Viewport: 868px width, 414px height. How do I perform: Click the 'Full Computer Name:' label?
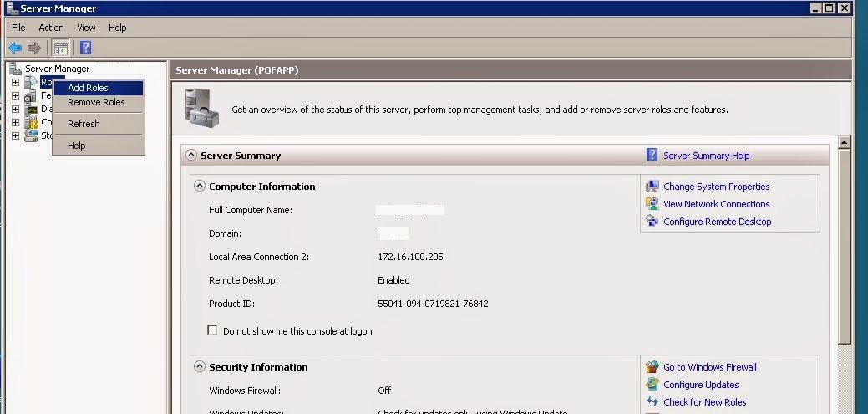251,210
